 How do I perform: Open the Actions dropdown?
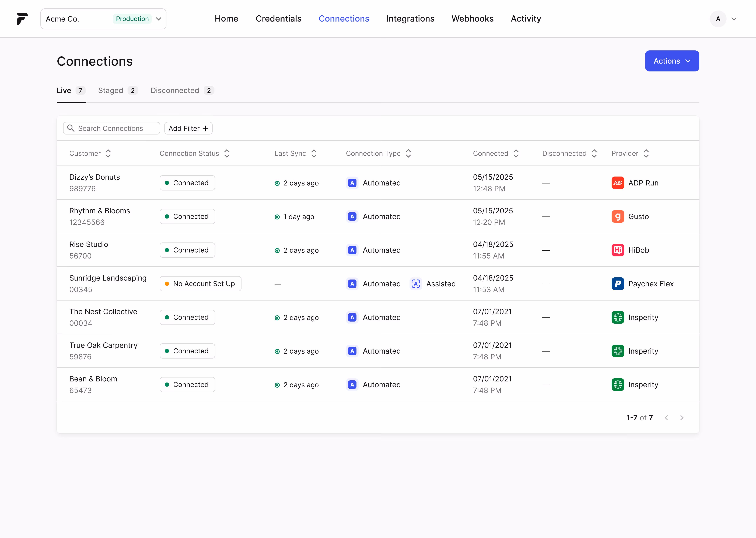click(672, 61)
